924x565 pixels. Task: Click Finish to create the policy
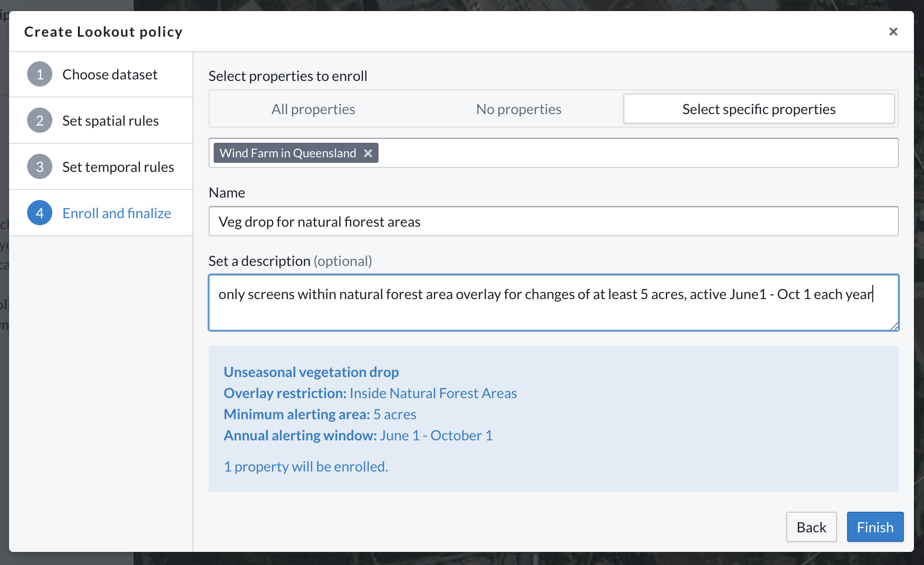pos(875,527)
